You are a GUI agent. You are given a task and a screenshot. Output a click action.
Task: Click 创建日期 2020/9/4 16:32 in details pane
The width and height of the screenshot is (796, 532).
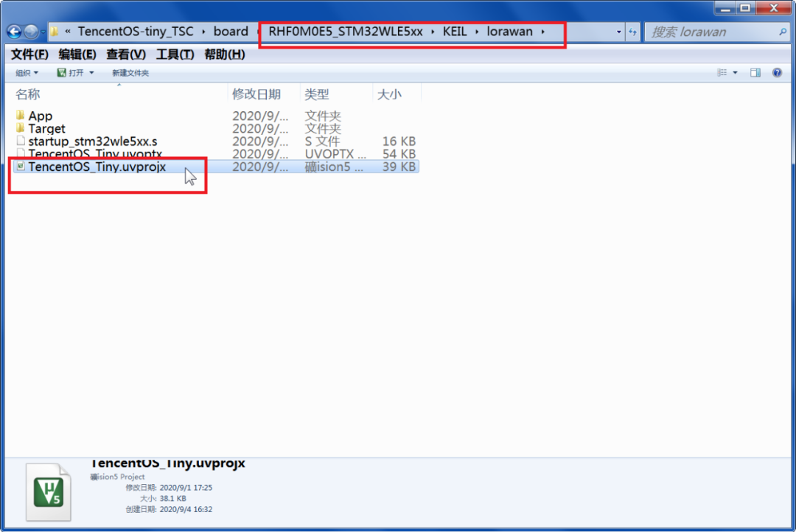(169, 509)
